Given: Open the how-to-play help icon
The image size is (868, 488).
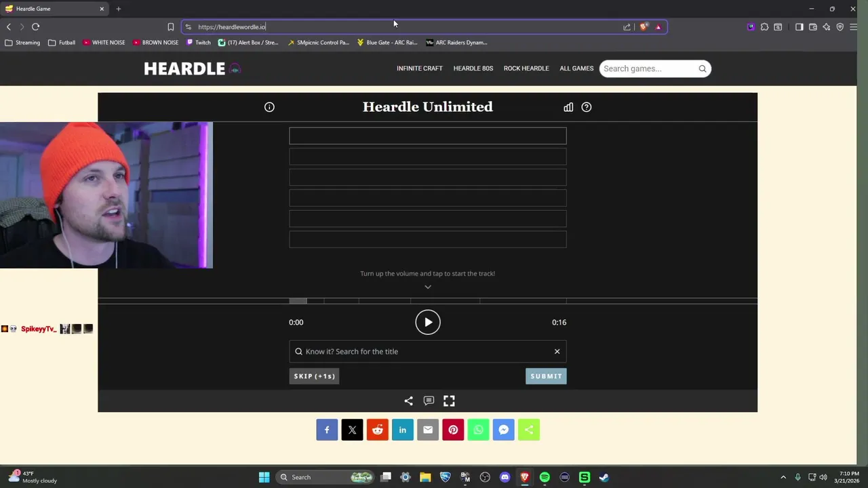Looking at the screenshot, I should coord(587,107).
